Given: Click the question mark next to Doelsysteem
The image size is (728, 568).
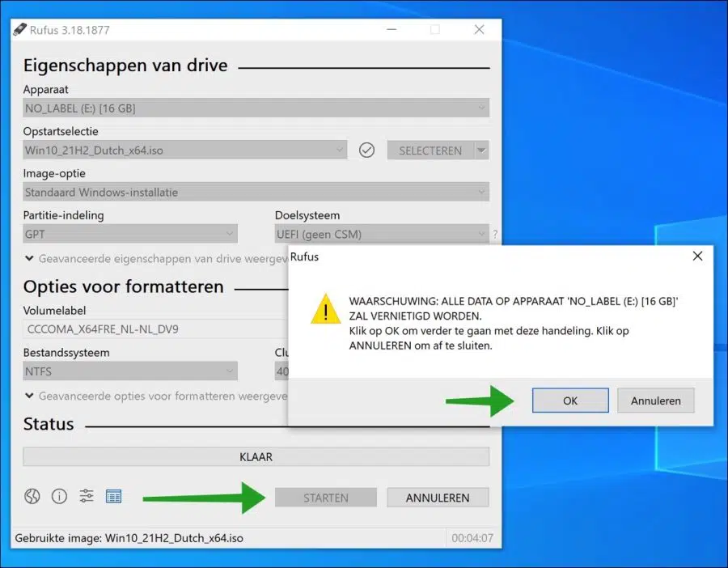Looking at the screenshot, I should click(x=495, y=234).
